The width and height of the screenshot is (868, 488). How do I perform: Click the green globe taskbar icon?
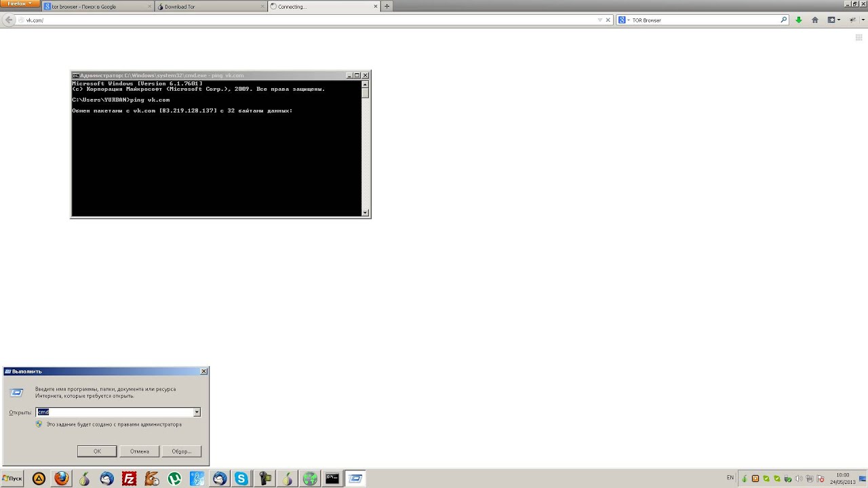coord(310,479)
